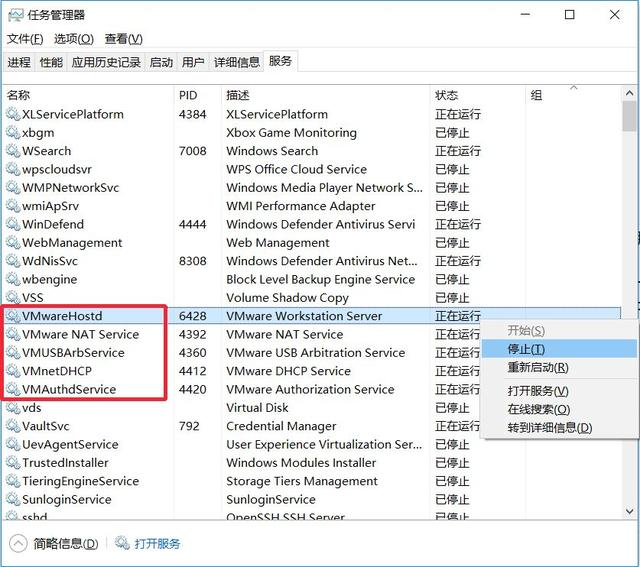
Task: Choose 在线搜索(O) from context menu
Action: pos(559,409)
